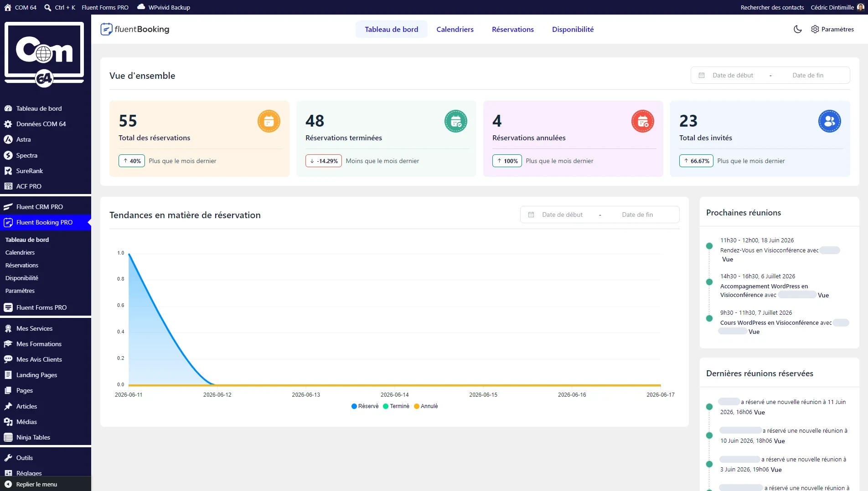Switch to the Disponibilité tab

pos(573,29)
